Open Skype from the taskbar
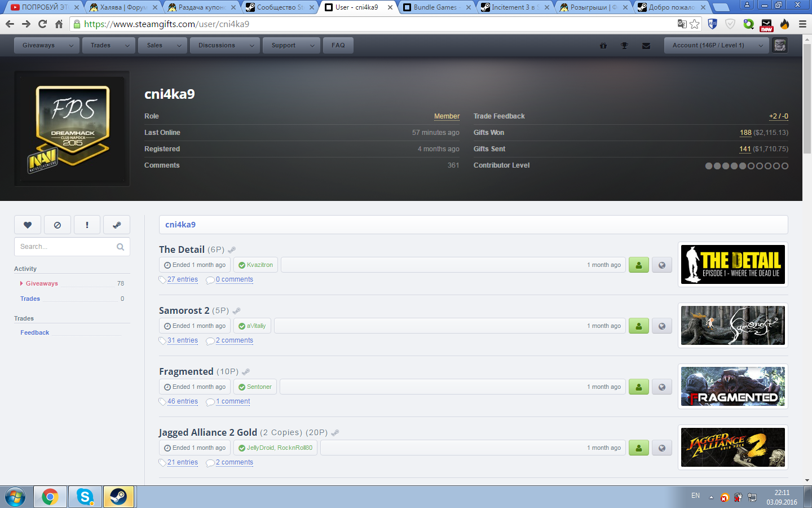Viewport: 812px width, 508px height. click(x=85, y=497)
